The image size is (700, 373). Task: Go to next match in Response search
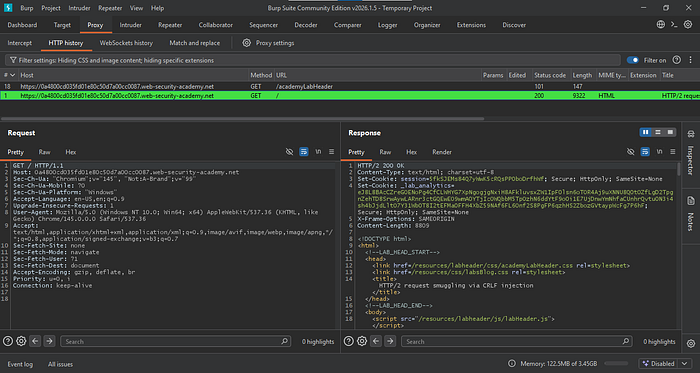click(390, 341)
